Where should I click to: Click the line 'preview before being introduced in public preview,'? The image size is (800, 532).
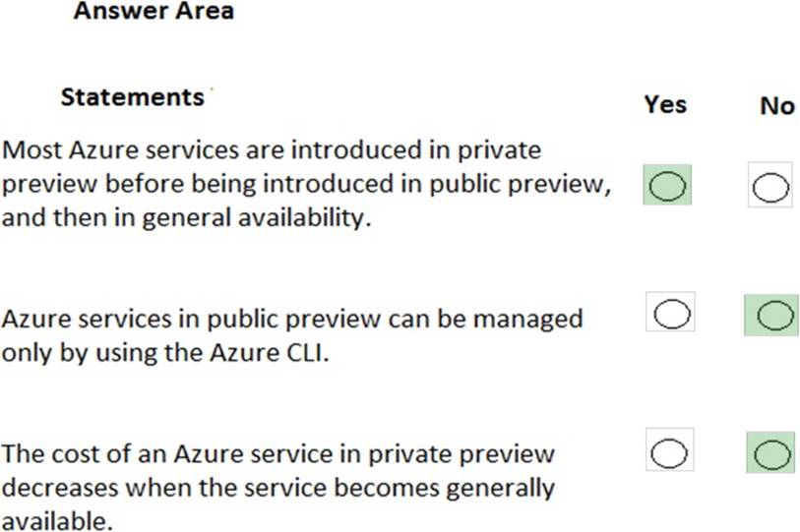tap(305, 185)
